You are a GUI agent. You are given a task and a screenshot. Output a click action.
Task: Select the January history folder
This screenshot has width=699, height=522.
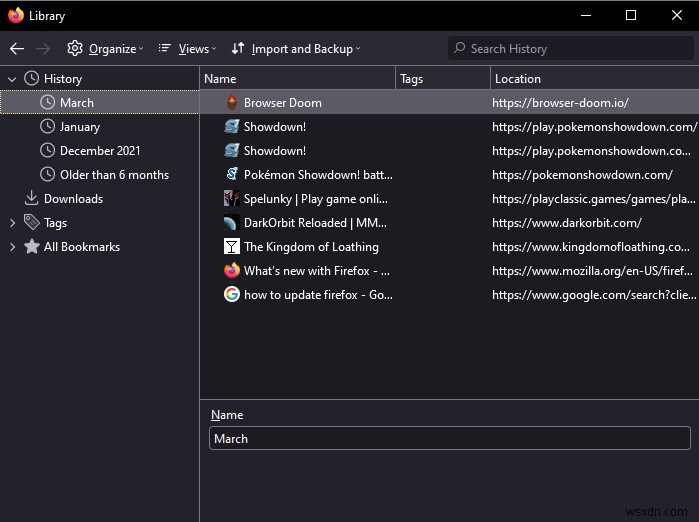coord(79,127)
